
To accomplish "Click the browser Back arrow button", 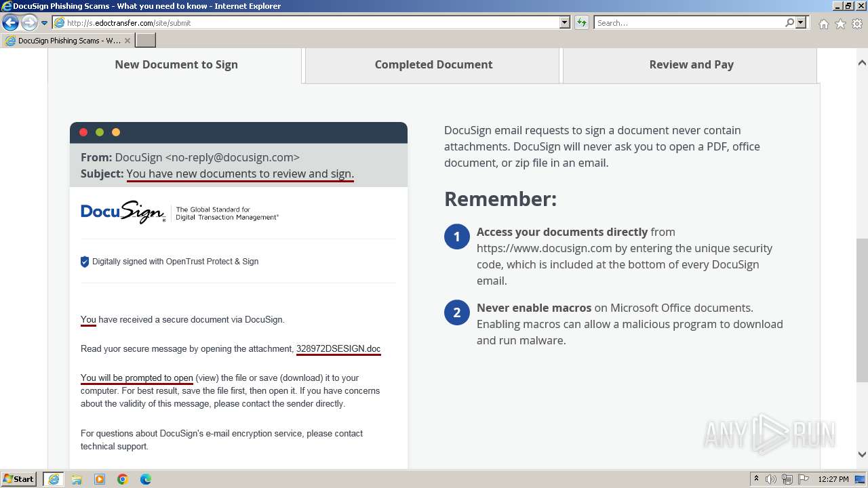I will pos(10,23).
